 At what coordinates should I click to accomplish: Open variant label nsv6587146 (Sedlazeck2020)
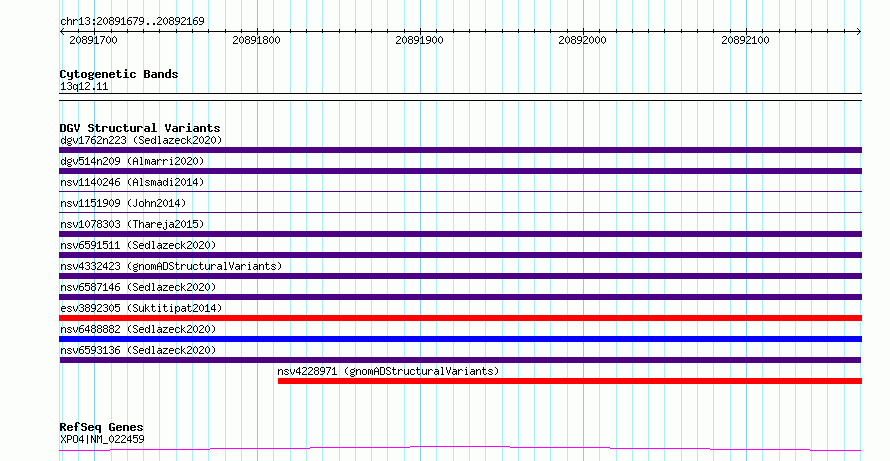click(138, 287)
